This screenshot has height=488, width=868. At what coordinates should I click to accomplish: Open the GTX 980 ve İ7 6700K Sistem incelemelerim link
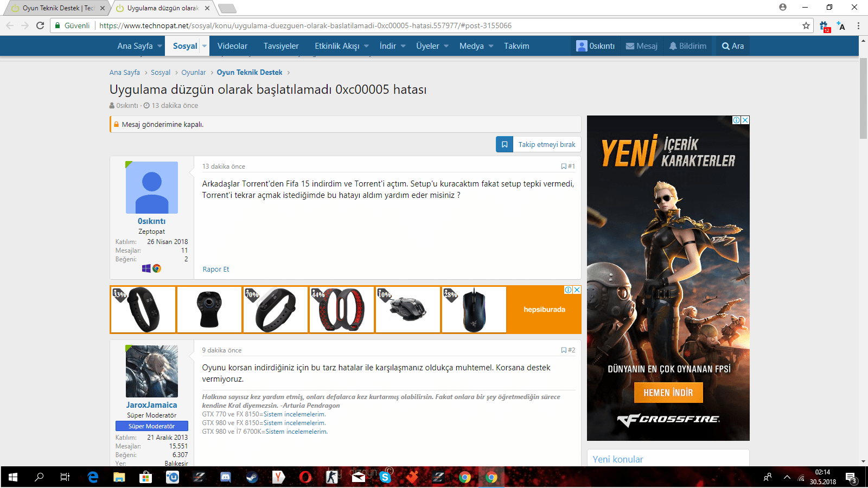point(296,432)
